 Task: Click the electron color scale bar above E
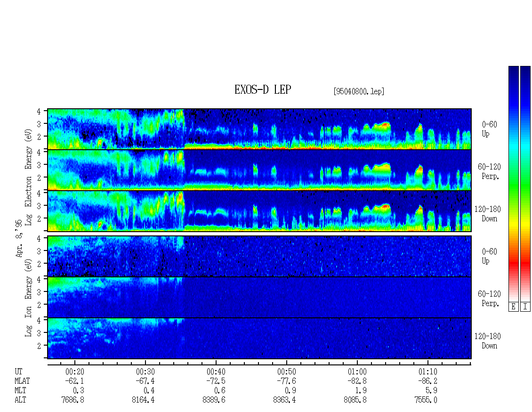513,184
